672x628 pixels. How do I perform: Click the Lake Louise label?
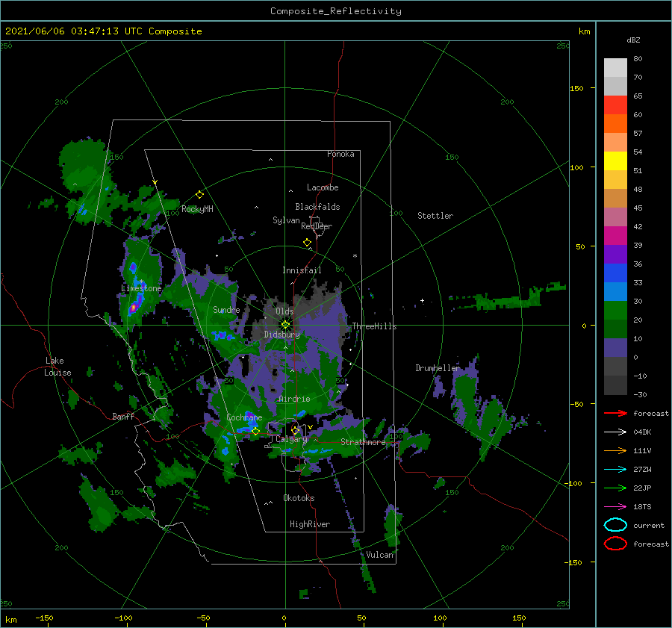[57, 367]
